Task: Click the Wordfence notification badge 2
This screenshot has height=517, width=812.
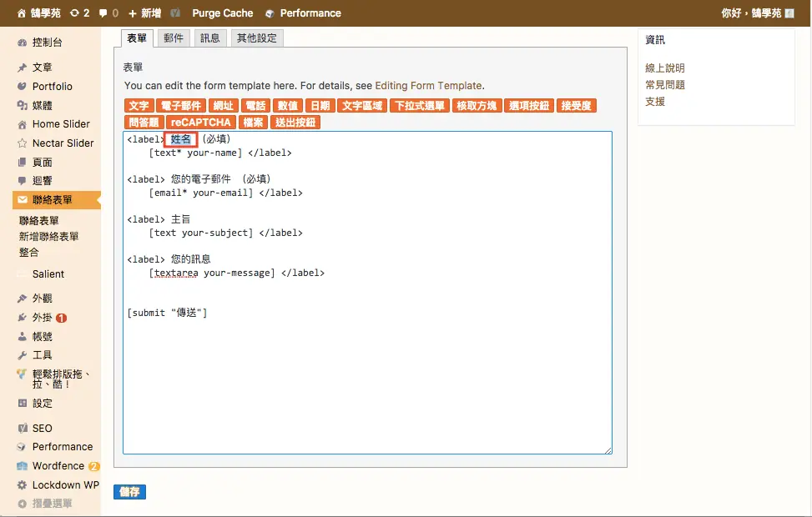Action: pyautogui.click(x=93, y=466)
